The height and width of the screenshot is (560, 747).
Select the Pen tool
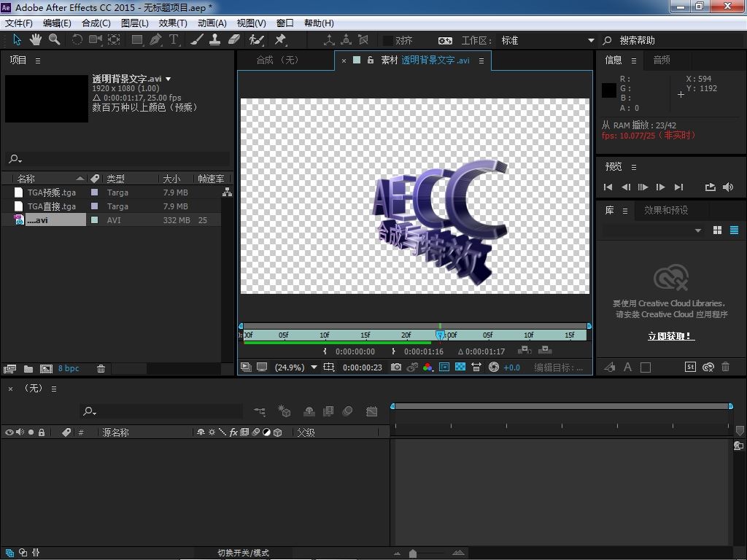pos(155,40)
